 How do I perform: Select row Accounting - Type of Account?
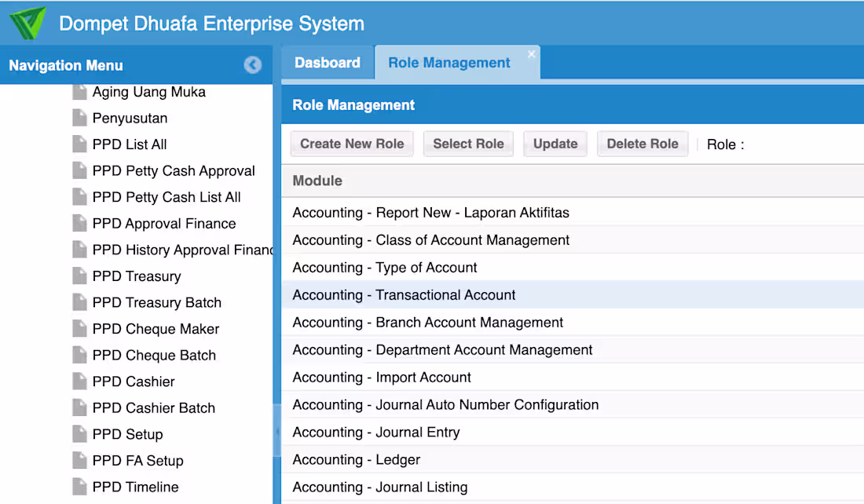click(573, 268)
